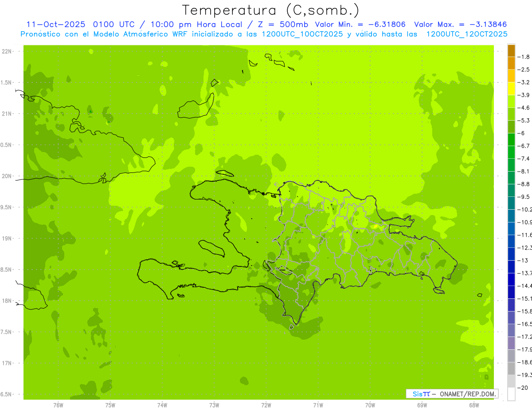Viewport: 532px width, 411px height.
Task: Click the small yellow hotspot on the map
Action: [x=375, y=226]
